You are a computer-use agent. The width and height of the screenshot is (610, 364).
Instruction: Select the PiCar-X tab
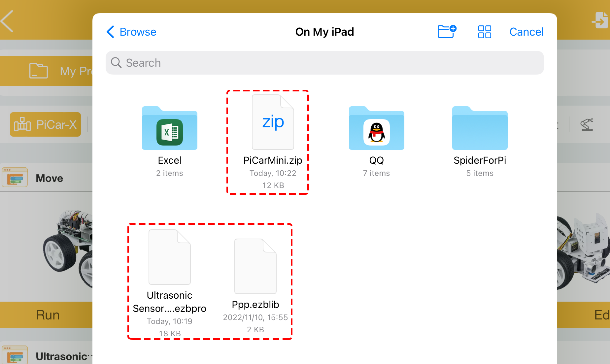[45, 124]
